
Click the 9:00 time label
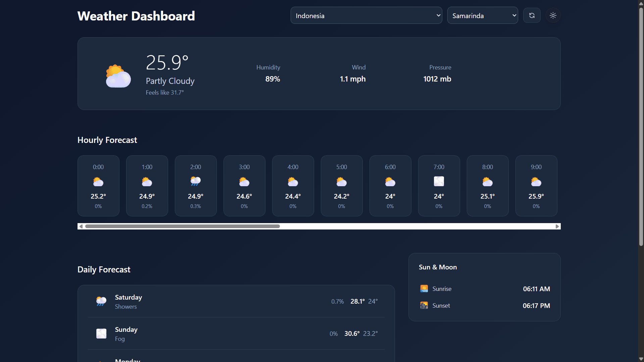point(536,167)
